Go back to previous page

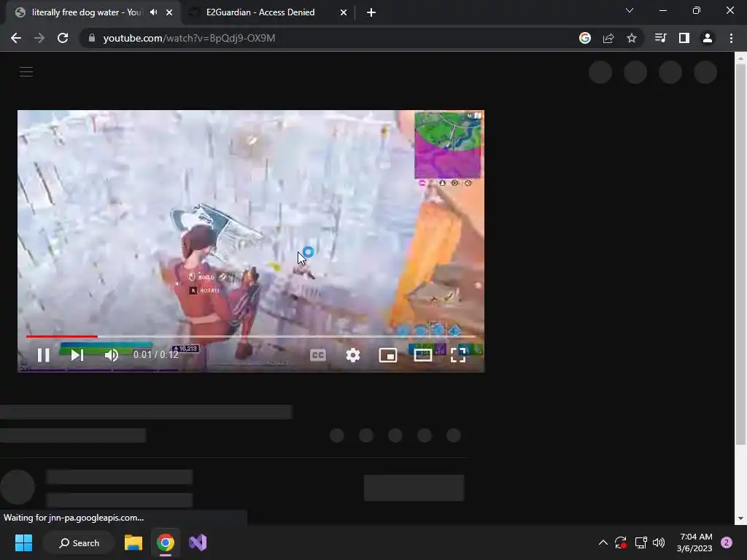(x=16, y=38)
